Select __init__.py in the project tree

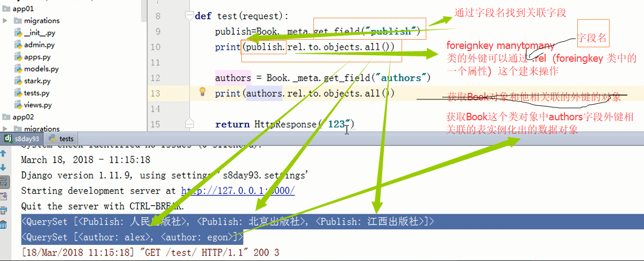pyautogui.click(x=35, y=33)
